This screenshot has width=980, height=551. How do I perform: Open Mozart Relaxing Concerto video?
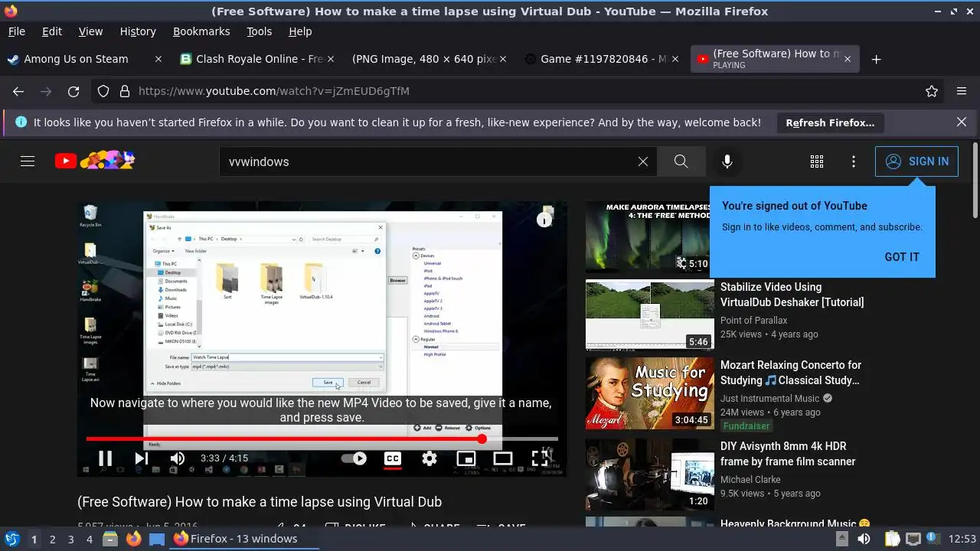click(x=791, y=373)
